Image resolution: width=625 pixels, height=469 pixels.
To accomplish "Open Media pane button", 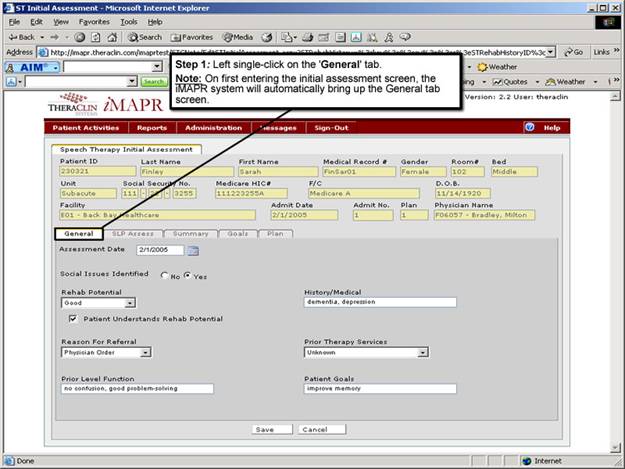I will coord(238,37).
